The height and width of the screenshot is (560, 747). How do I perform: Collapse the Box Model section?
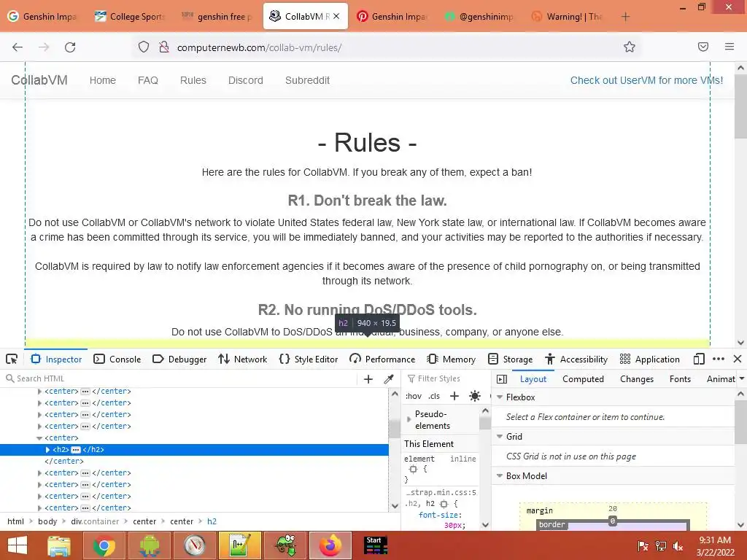click(500, 475)
